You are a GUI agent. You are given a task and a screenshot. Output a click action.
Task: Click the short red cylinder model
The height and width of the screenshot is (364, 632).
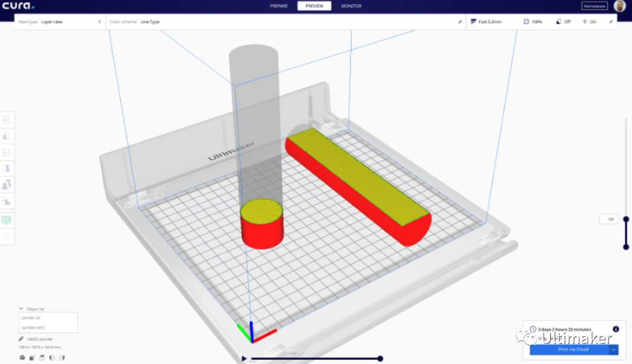[262, 224]
